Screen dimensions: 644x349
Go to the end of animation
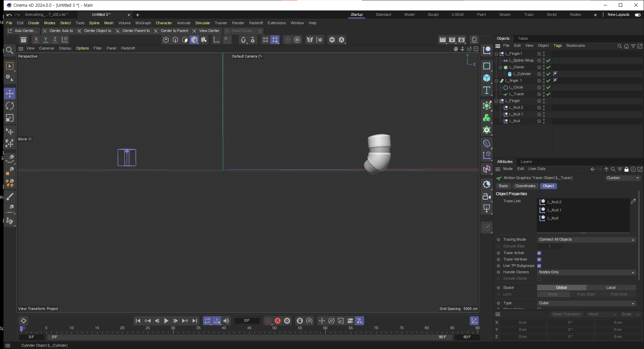195,321
